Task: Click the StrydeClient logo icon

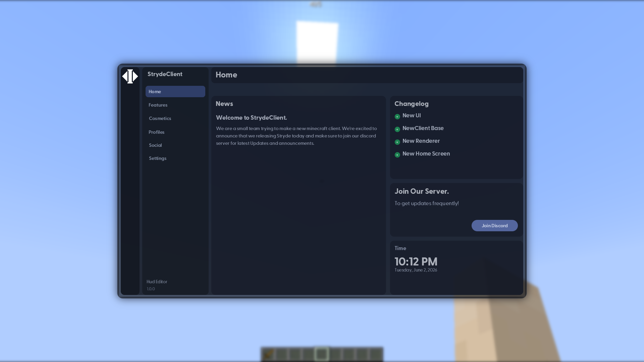Action: tap(130, 76)
